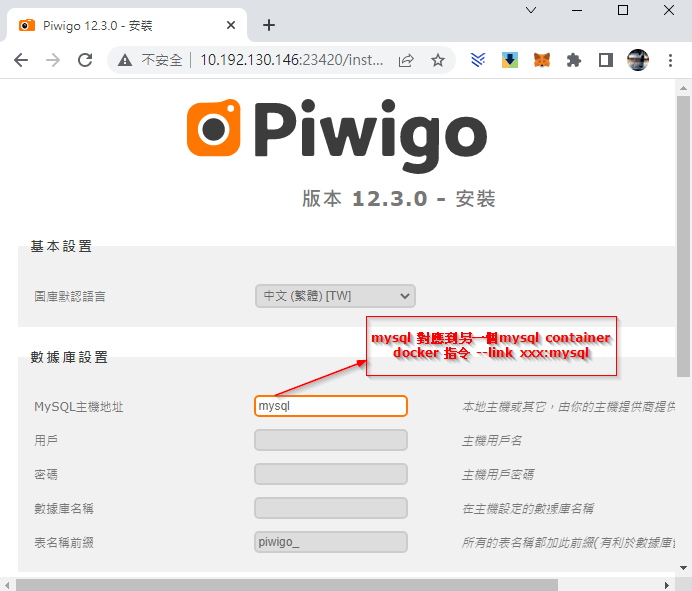Click the 主機用戶名 hint text
The height and width of the screenshot is (591, 692).
coord(492,440)
